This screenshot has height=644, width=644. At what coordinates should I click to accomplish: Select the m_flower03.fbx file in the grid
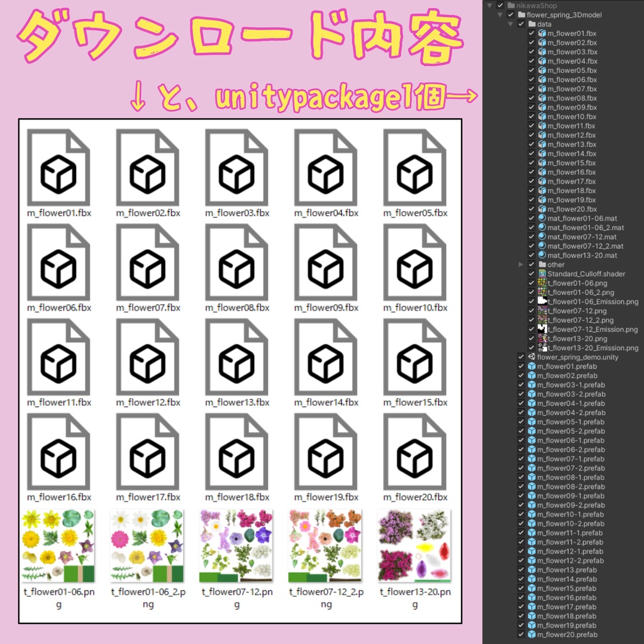coord(236,167)
